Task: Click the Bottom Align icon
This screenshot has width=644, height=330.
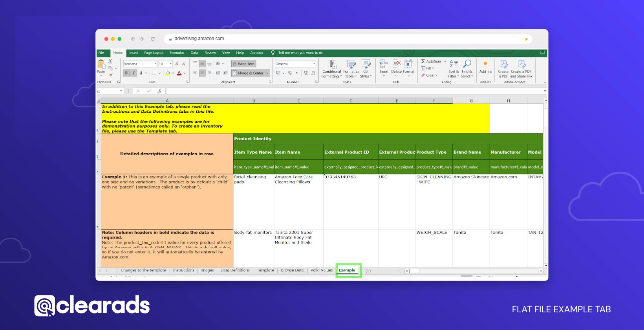Action: (209, 64)
